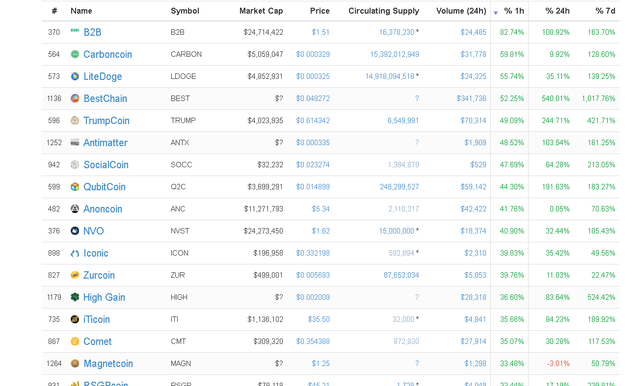Image resolution: width=640 pixels, height=386 pixels.
Task: Click NVO volume $18,374
Action: (x=473, y=231)
